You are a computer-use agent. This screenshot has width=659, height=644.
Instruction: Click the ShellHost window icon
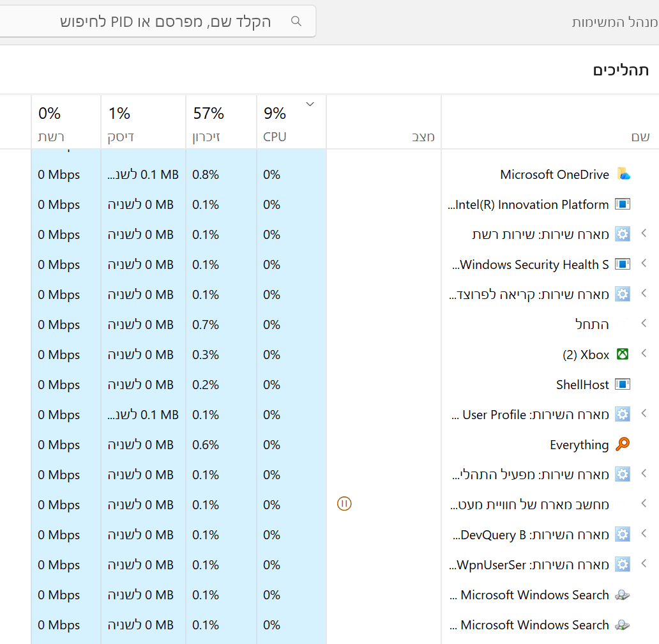pos(623,385)
